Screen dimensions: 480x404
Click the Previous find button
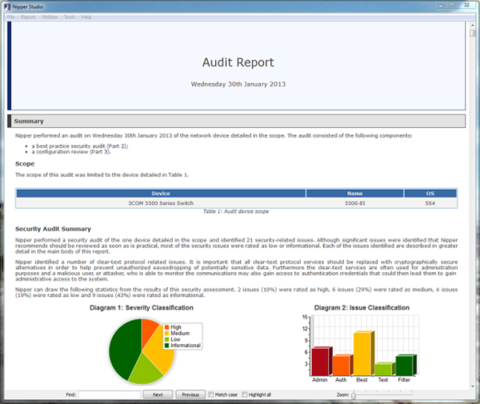click(x=190, y=395)
